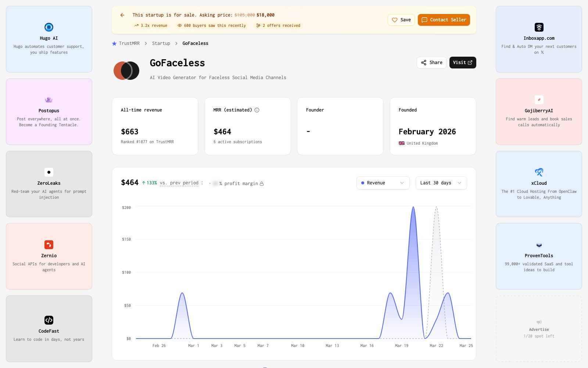Image resolution: width=588 pixels, height=368 pixels.
Task: Click the CodeFast code icon
Action: [49, 320]
